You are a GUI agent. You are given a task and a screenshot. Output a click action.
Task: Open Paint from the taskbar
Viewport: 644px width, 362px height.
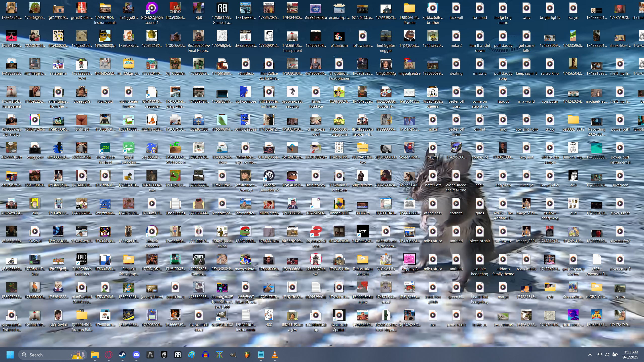[192, 355]
